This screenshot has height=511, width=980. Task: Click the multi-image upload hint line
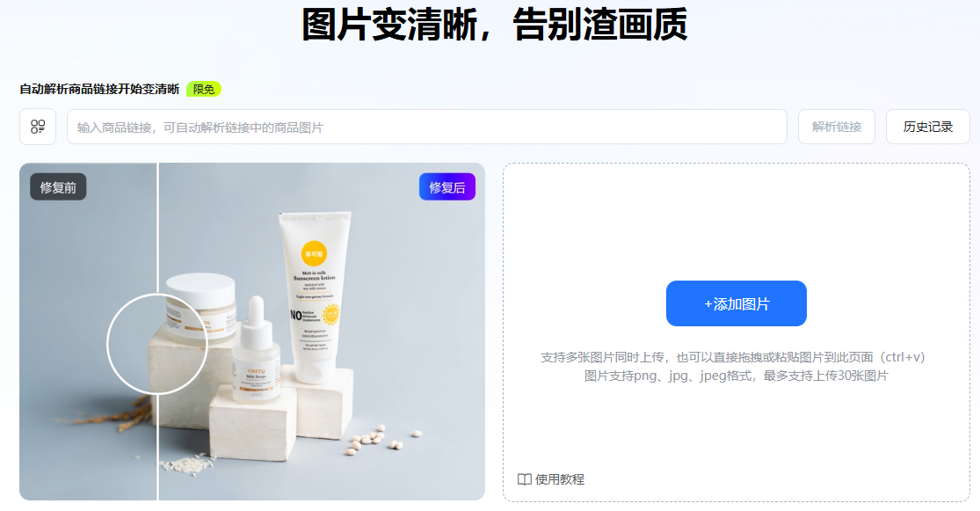pyautogui.click(x=732, y=357)
